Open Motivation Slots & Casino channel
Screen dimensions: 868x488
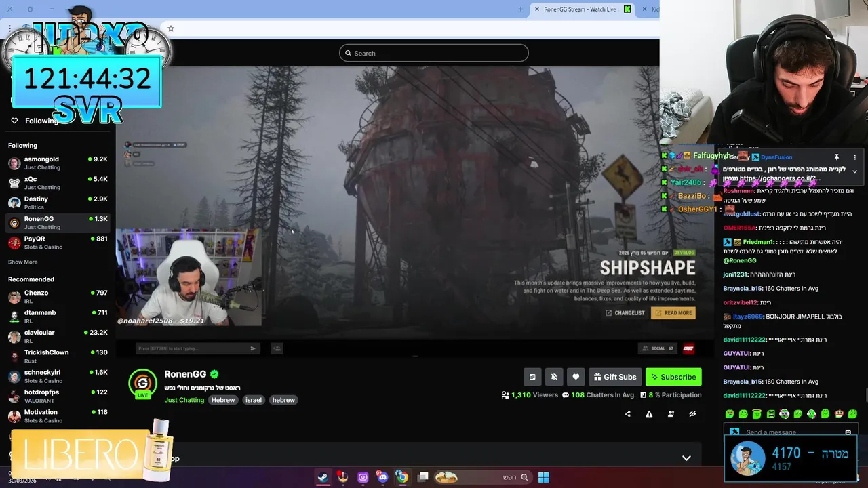click(58, 416)
